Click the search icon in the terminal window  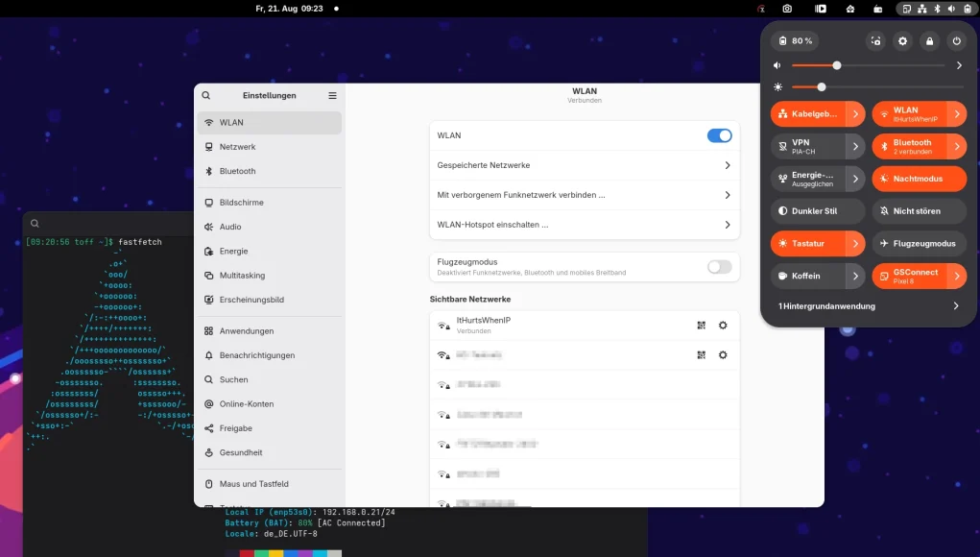click(x=35, y=223)
